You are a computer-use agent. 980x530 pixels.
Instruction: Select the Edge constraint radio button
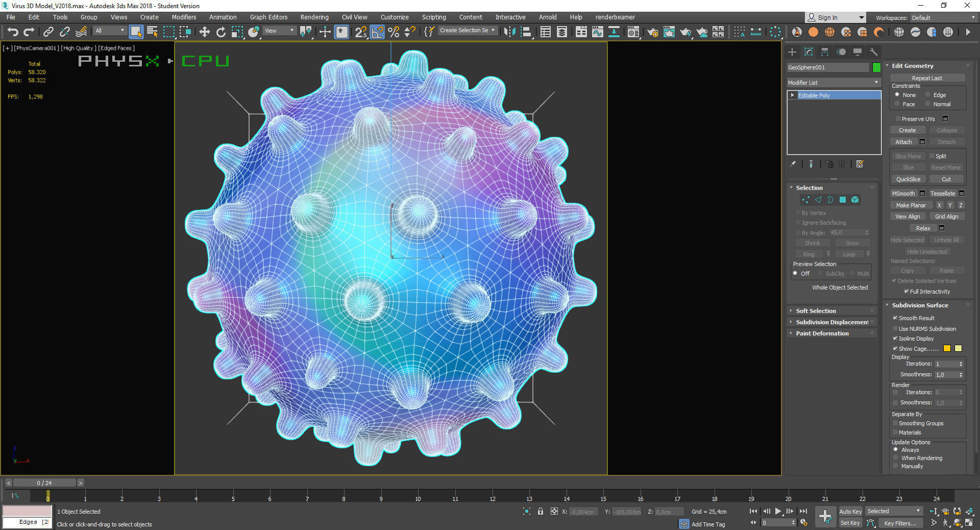[928, 95]
